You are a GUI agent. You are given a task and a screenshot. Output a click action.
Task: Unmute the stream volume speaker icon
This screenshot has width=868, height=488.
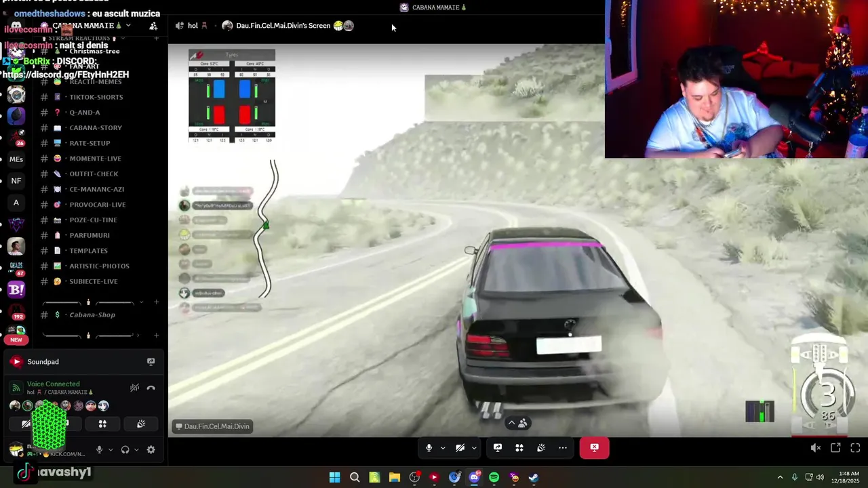point(816,448)
